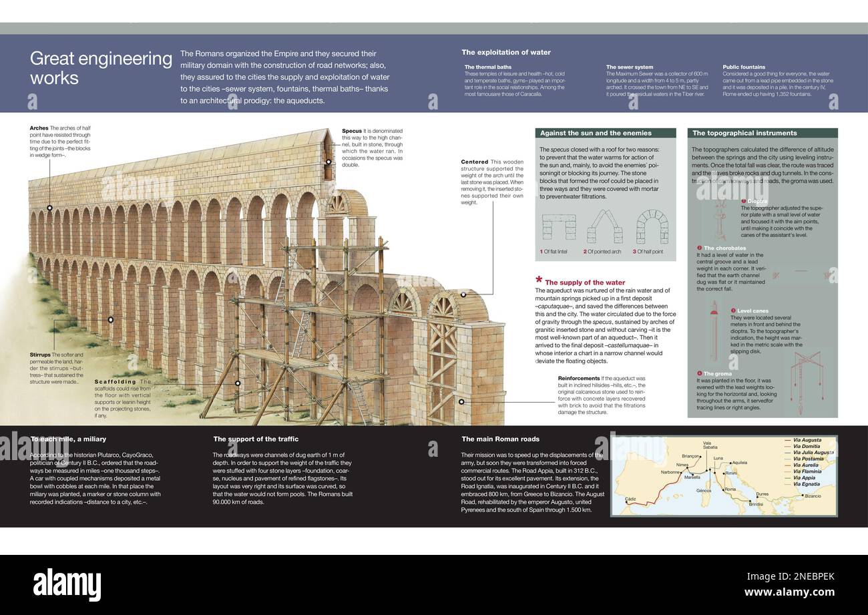Click the 'The chorobates' instrument label
This screenshot has height=615, width=868.
pyautogui.click(x=724, y=248)
